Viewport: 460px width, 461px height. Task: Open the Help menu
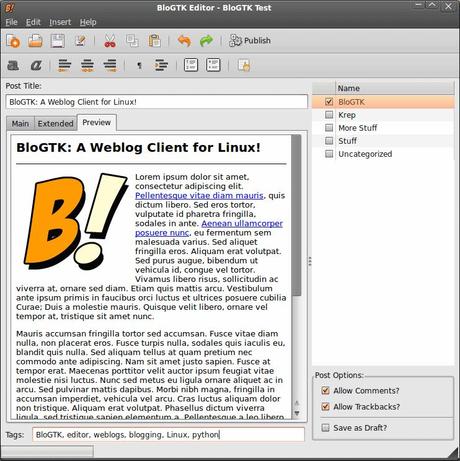[x=88, y=22]
